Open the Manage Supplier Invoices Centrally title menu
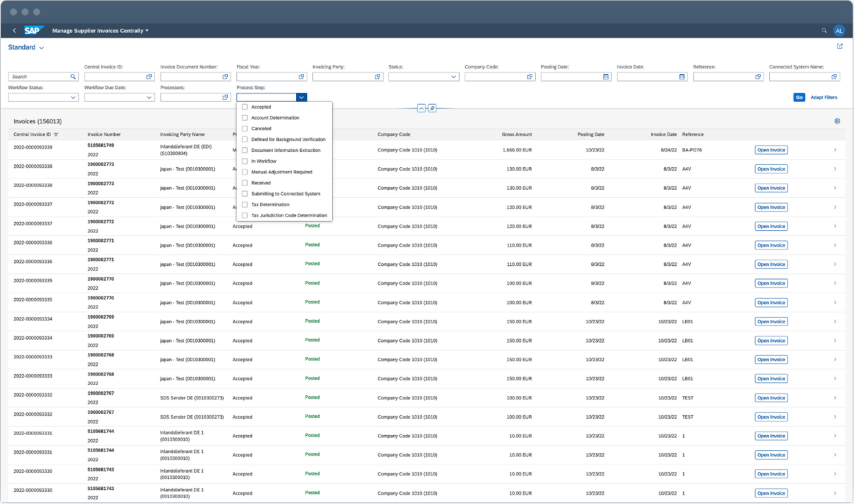This screenshot has width=854, height=504. click(100, 31)
